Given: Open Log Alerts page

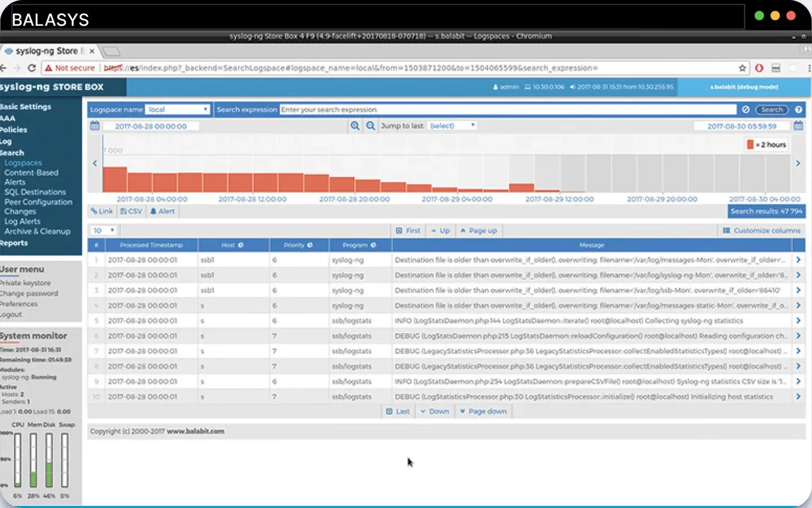Looking at the screenshot, I should pos(23,221).
